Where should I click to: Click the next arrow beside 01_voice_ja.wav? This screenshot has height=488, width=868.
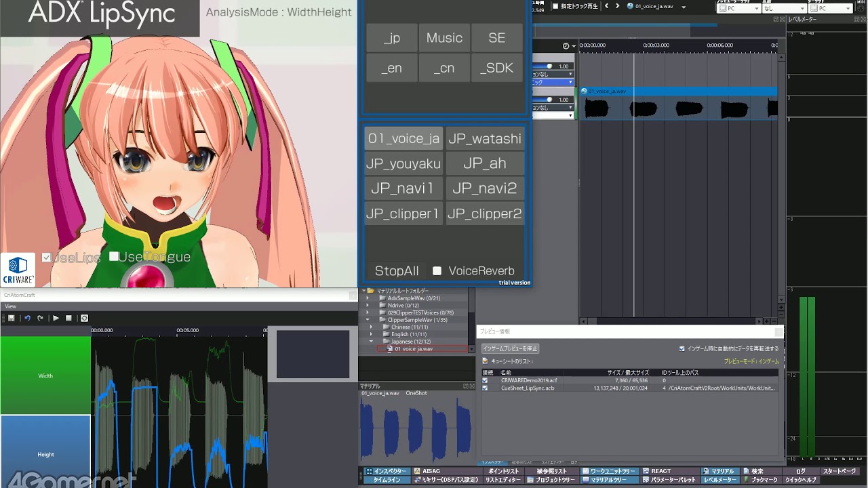point(617,6)
